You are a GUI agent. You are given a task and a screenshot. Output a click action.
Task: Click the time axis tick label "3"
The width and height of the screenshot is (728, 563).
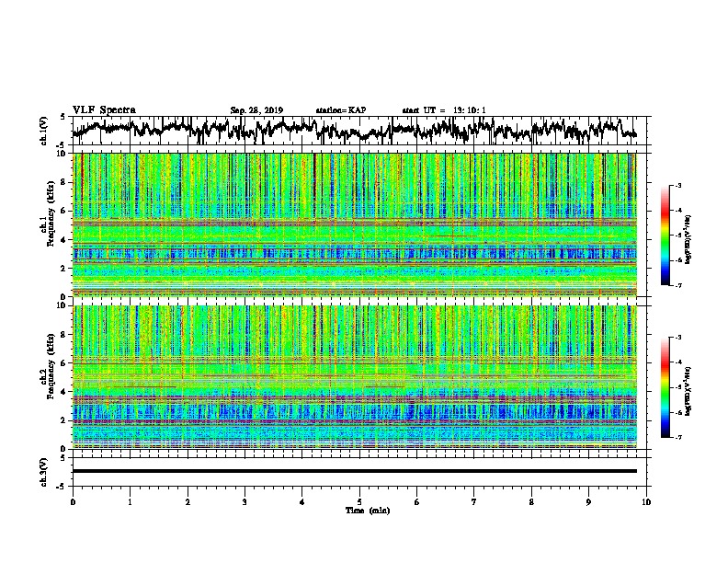click(245, 502)
